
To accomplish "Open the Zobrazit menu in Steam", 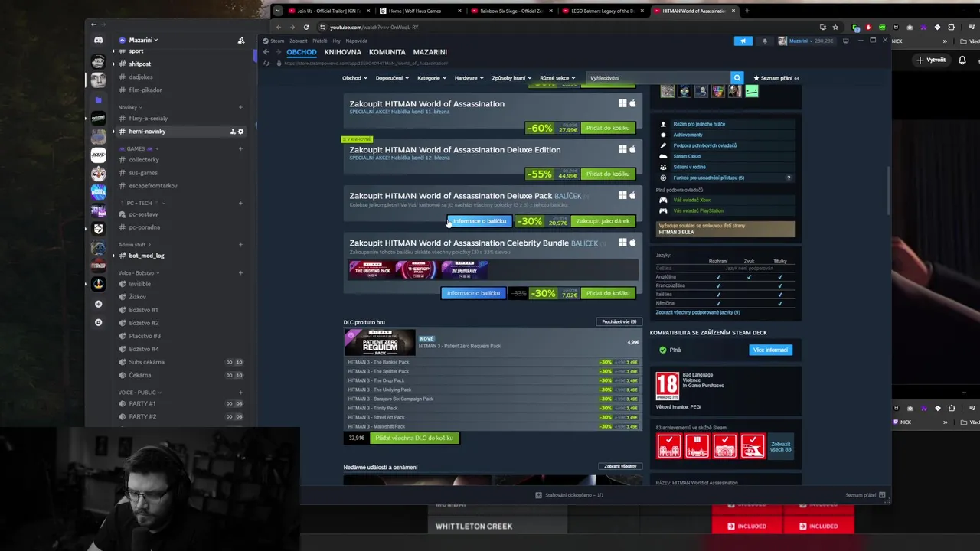I will pos(298,41).
